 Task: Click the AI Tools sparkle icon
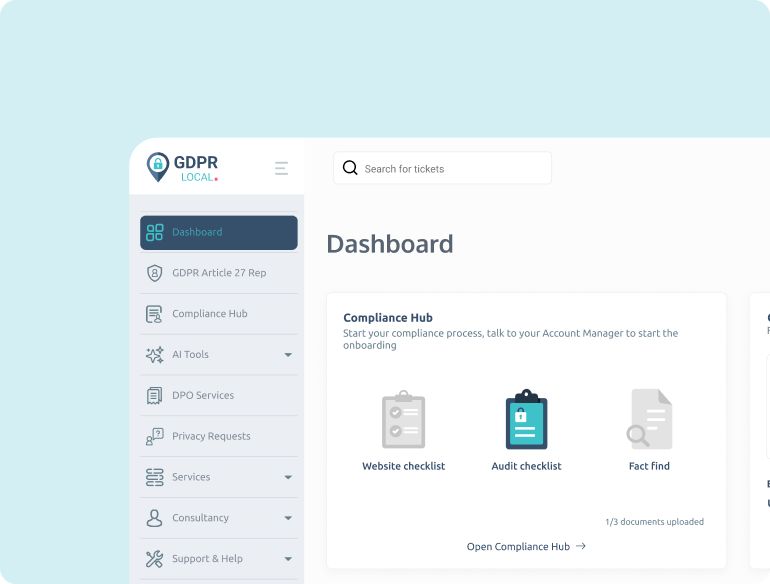click(x=155, y=355)
